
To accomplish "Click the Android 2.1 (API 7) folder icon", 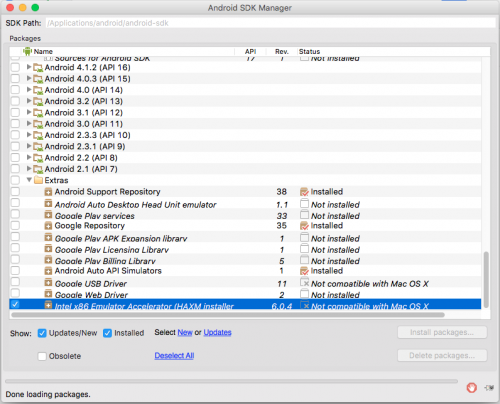I will coord(38,169).
